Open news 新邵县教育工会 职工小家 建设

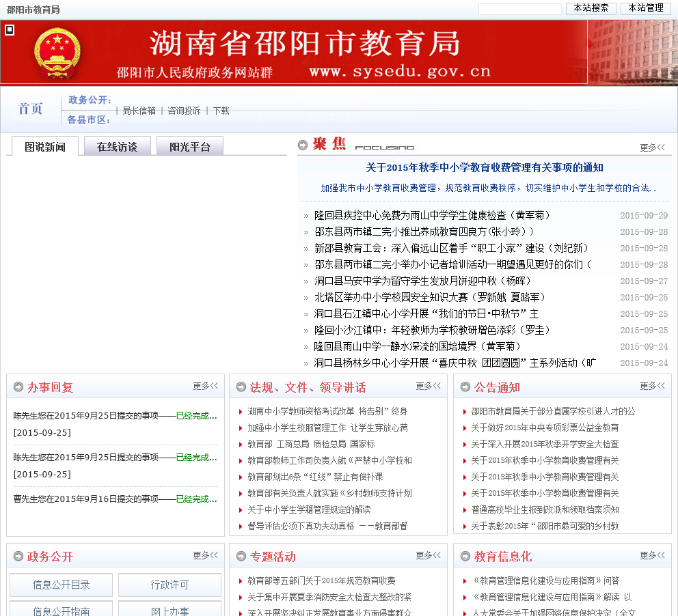tap(451, 248)
